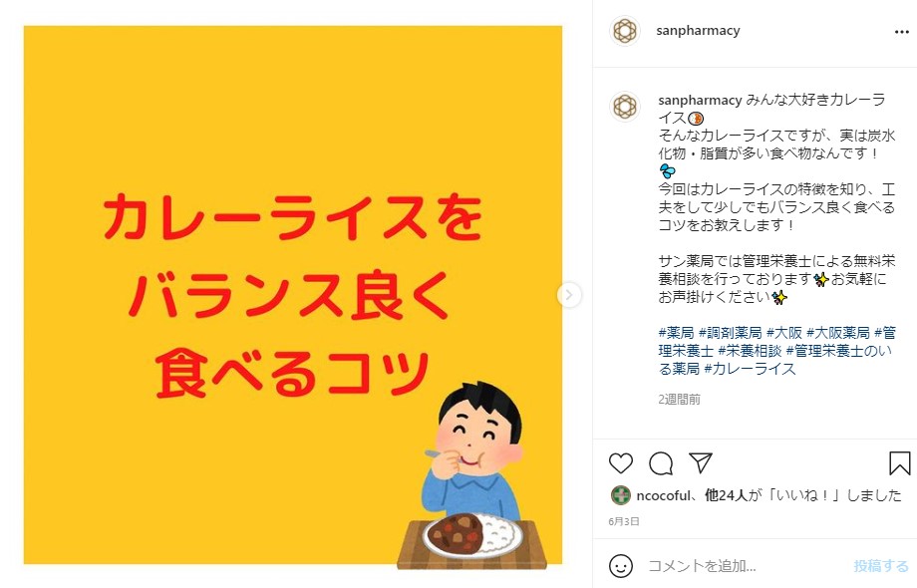This screenshot has width=917, height=588.
Task: Advance to next carousel image arrow
Action: [569, 295]
